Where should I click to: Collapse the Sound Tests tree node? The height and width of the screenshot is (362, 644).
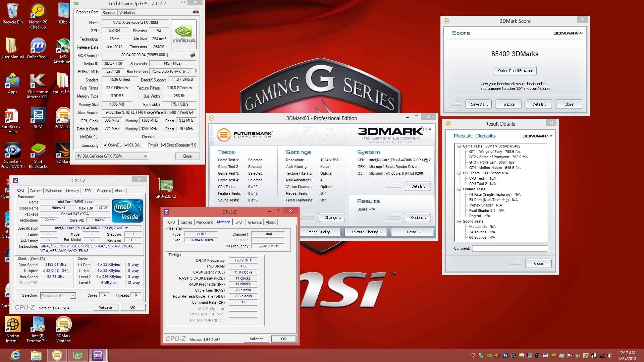[459, 221]
